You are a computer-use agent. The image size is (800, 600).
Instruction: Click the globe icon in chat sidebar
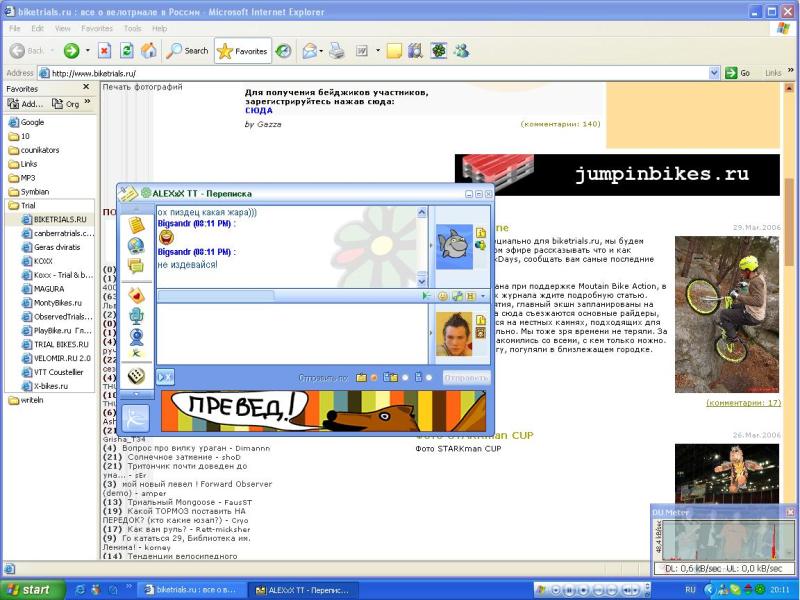(x=135, y=245)
